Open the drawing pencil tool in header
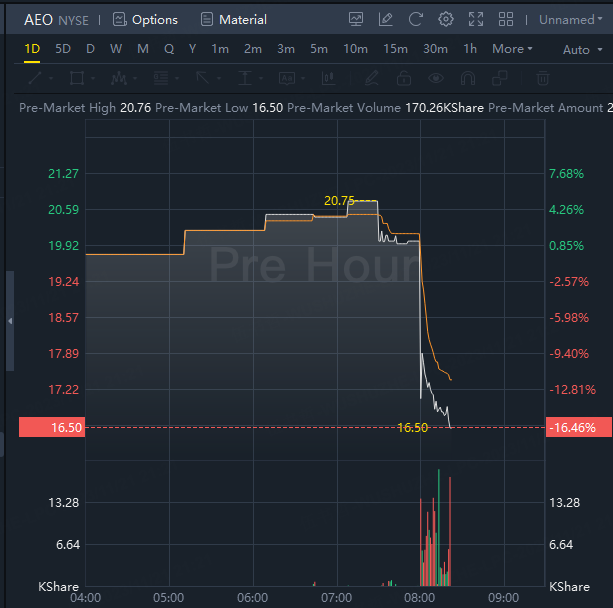The height and width of the screenshot is (608, 613). pyautogui.click(x=386, y=19)
